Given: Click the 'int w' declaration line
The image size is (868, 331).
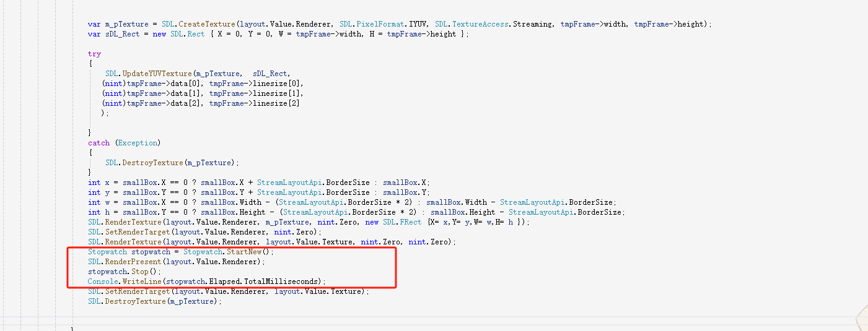Looking at the screenshot, I should coord(352,202).
